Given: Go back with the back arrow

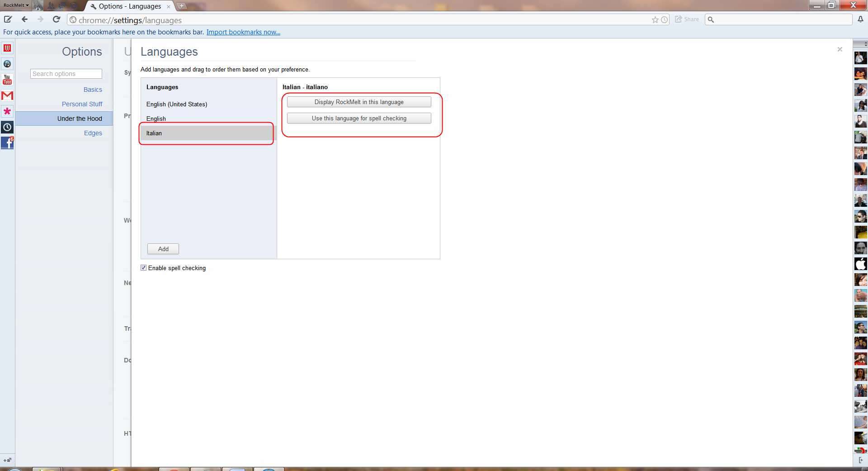Looking at the screenshot, I should click(x=25, y=19).
